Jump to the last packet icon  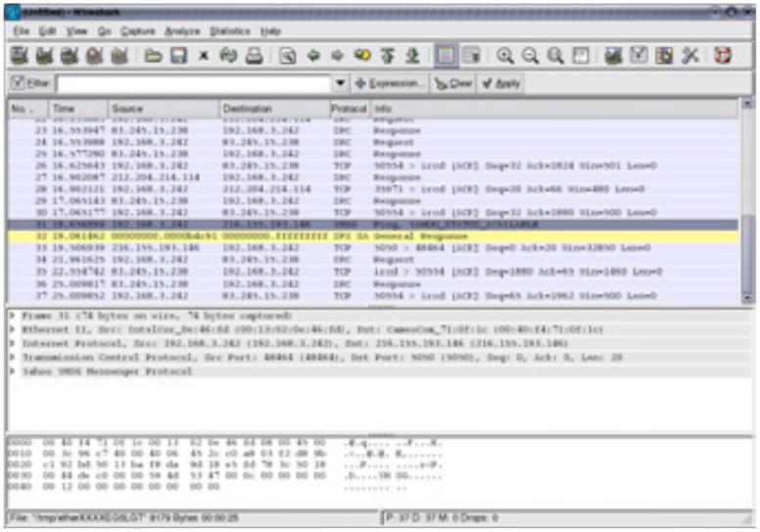(412, 57)
